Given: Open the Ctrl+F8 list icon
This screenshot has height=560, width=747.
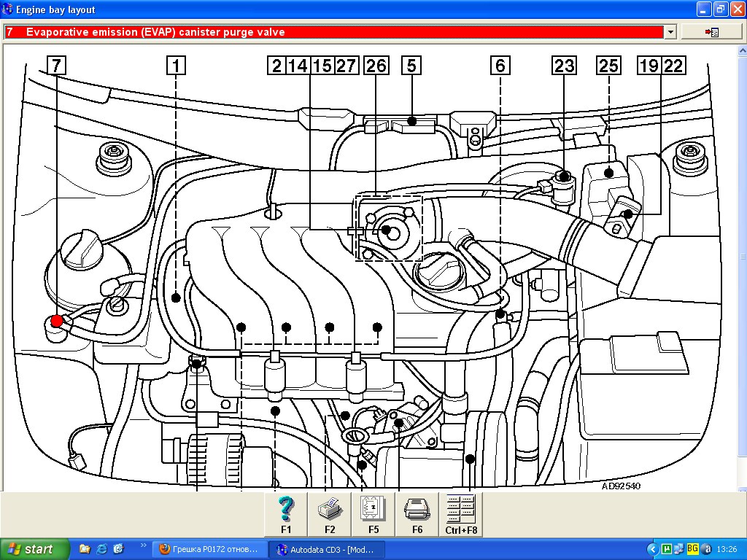Looking at the screenshot, I should pyautogui.click(x=460, y=514).
